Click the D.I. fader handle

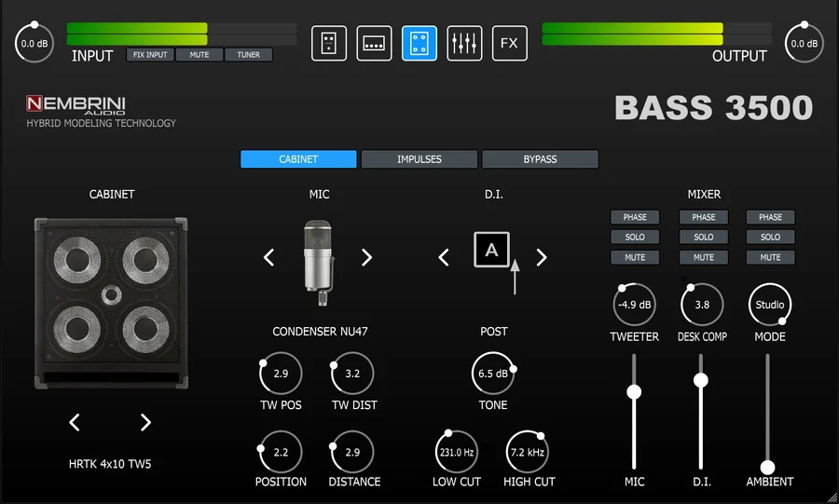[x=701, y=380]
